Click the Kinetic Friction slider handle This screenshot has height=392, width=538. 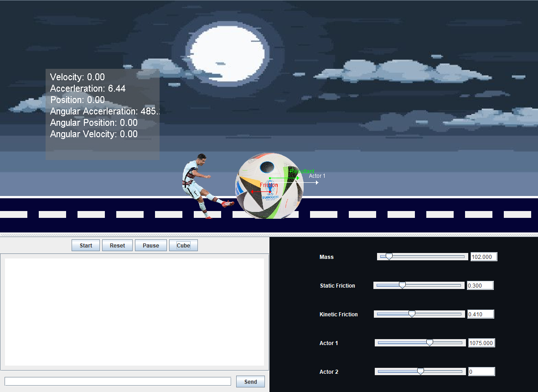[x=412, y=314]
